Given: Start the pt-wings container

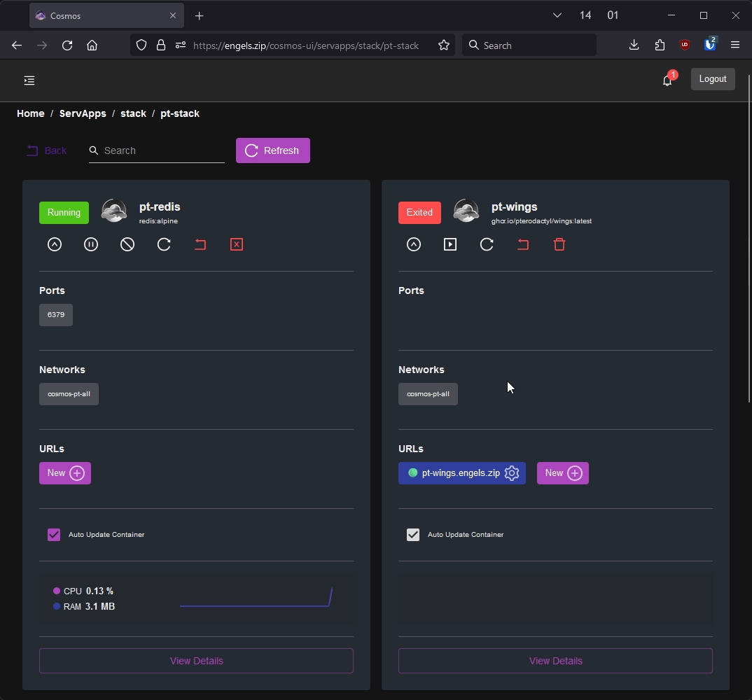Looking at the screenshot, I should [x=450, y=244].
